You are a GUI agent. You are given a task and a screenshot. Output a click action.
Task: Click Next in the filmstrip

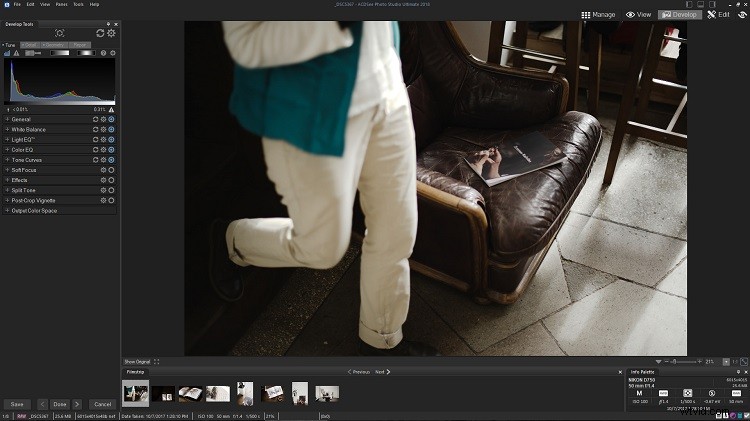382,372
